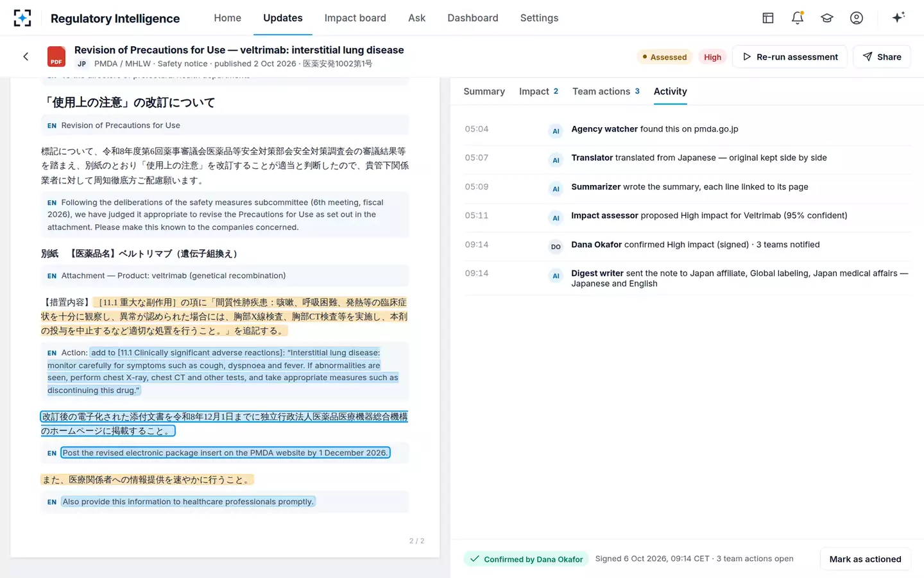
Task: Click the Assessed status badge
Action: [664, 57]
